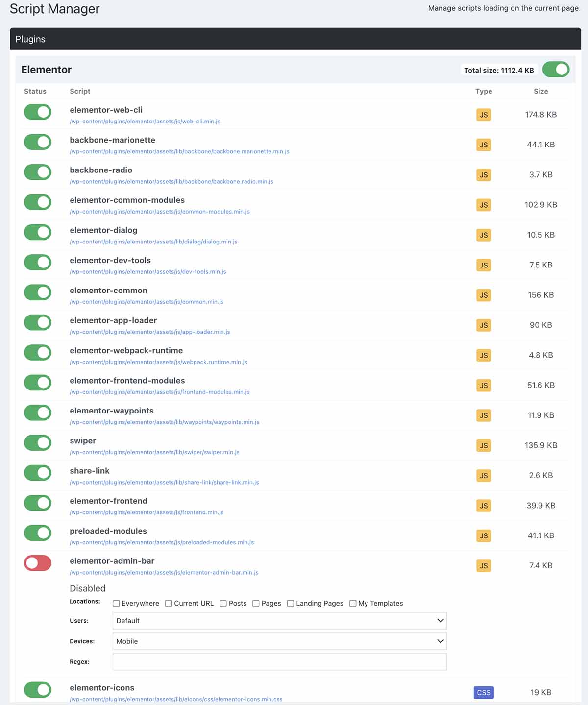The width and height of the screenshot is (588, 705).
Task: Click the JS badge for elementor-admin-bar
Action: pyautogui.click(x=484, y=566)
